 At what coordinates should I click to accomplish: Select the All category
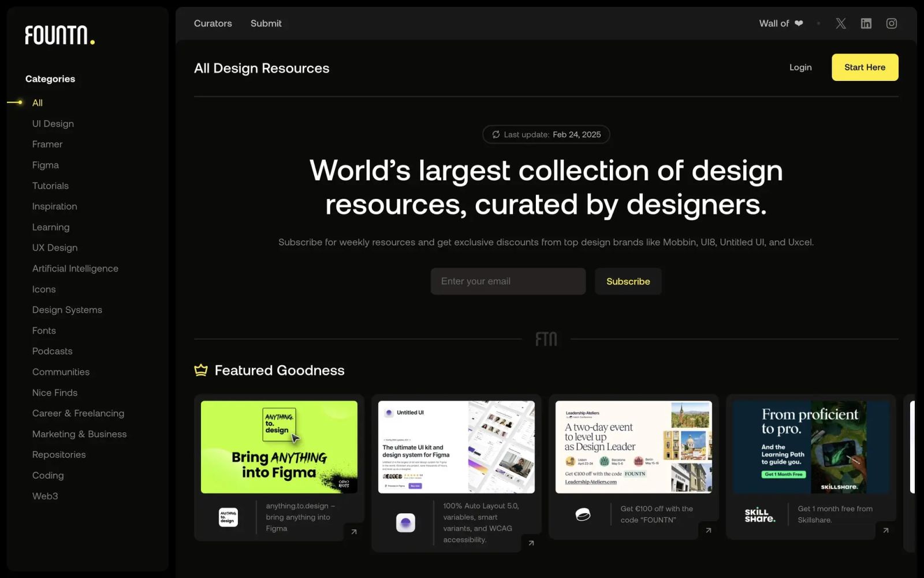(x=38, y=103)
